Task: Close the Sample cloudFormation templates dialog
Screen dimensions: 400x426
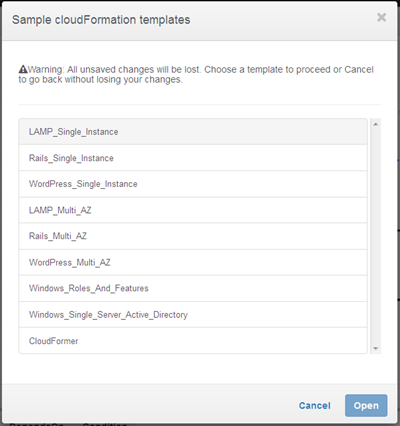Action: pos(381,17)
